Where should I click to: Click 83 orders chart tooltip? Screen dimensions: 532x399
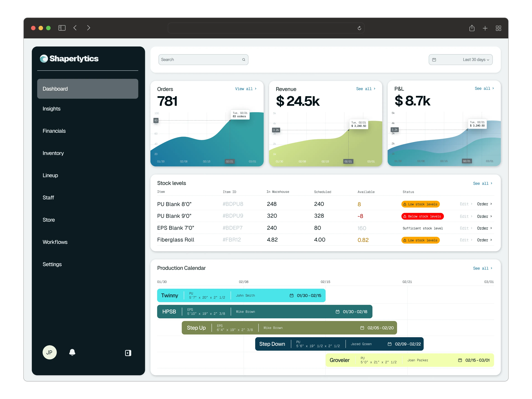240,114
